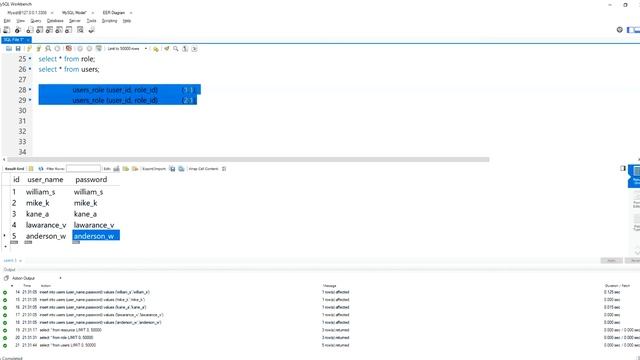Beautify the query with the broom icon
This screenshot has width=640, height=360.
[x=167, y=49]
